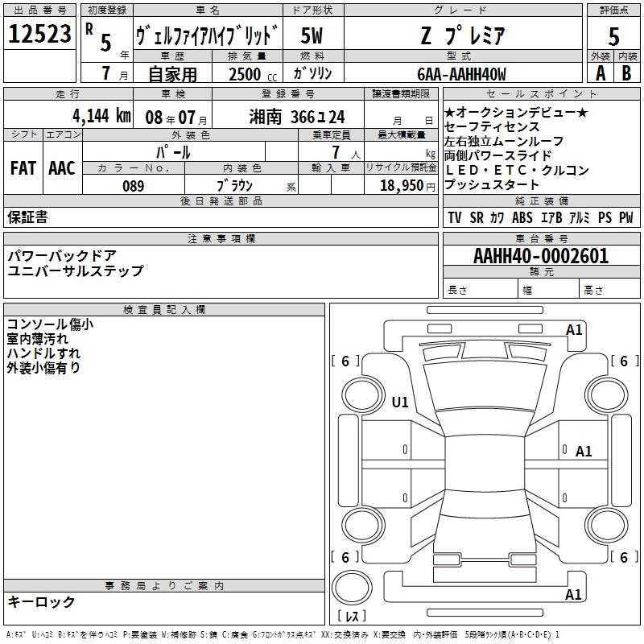Select inspector note コンソール傷小
Image resolution: width=644 pixels, height=644 pixels.
(x=50, y=324)
